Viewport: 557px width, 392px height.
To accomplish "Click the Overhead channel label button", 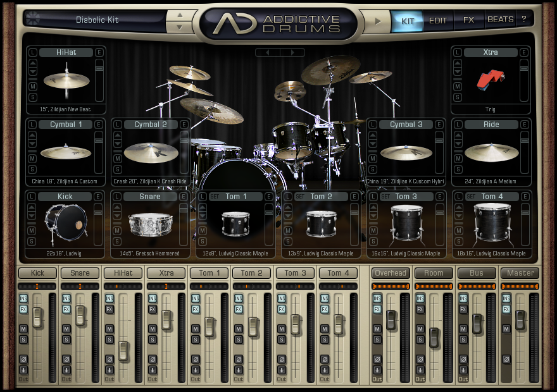I will point(391,273).
